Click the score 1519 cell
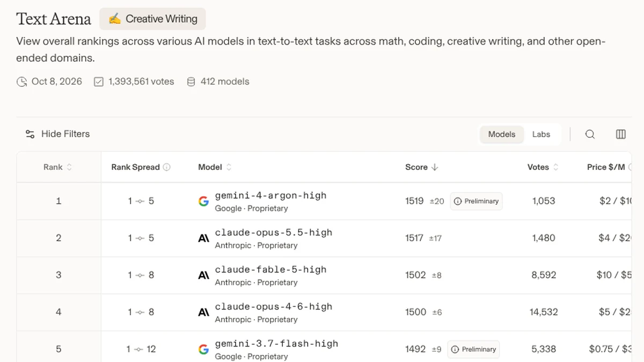Viewport: 644px width, 362px height. [x=414, y=201]
